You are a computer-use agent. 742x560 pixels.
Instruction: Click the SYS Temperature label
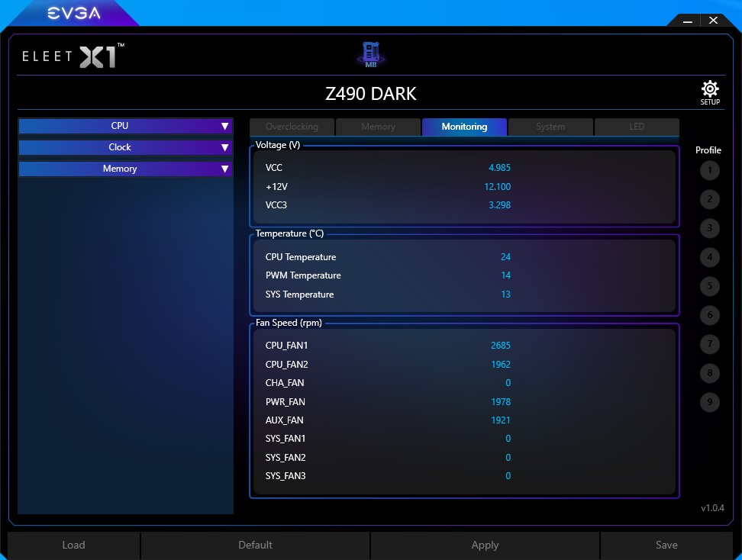click(x=299, y=294)
